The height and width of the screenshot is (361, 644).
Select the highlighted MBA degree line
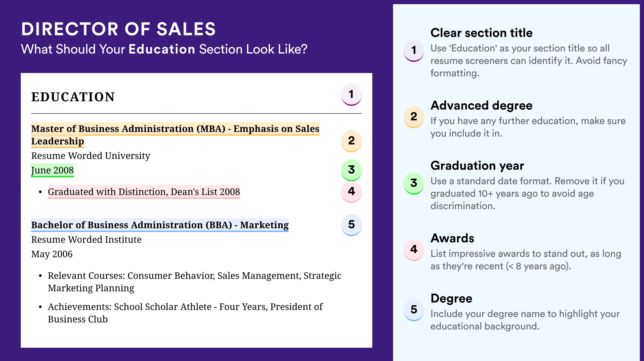(175, 135)
